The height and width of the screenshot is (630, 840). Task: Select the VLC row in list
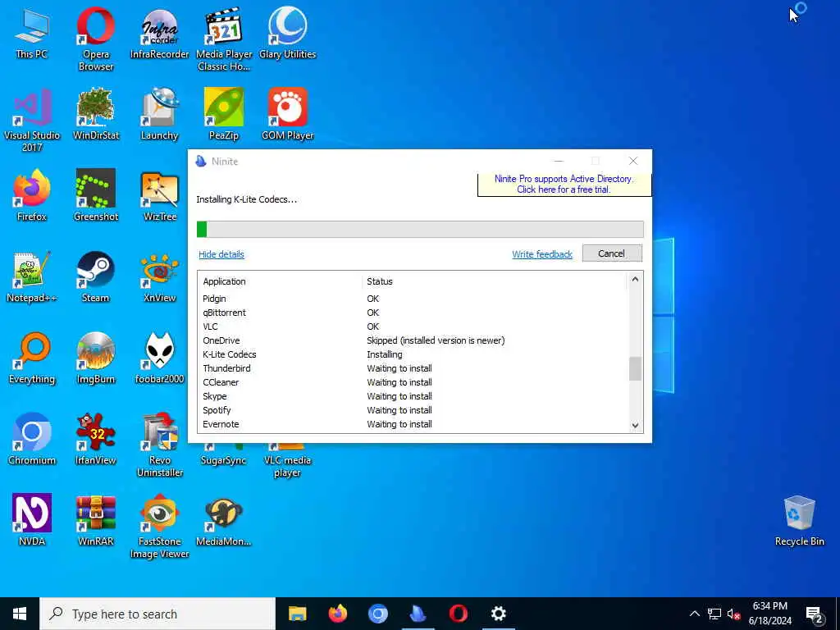(413, 326)
